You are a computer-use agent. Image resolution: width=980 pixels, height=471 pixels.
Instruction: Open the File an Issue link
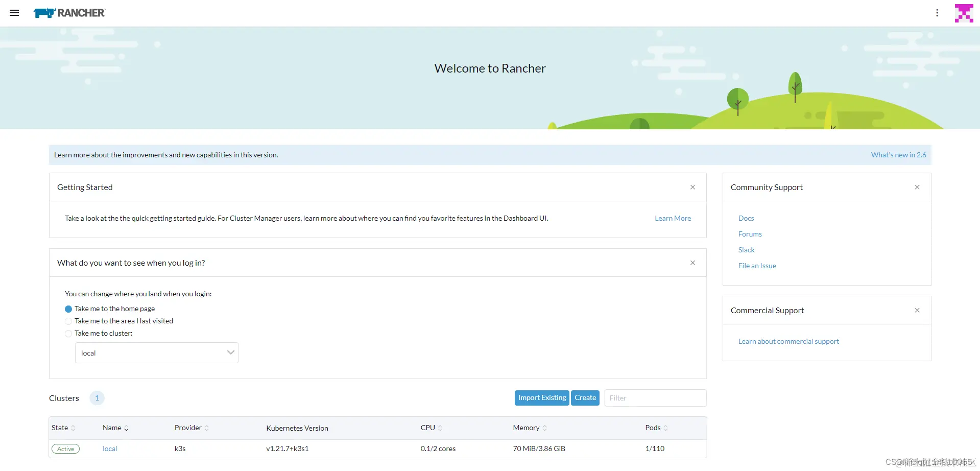(757, 266)
